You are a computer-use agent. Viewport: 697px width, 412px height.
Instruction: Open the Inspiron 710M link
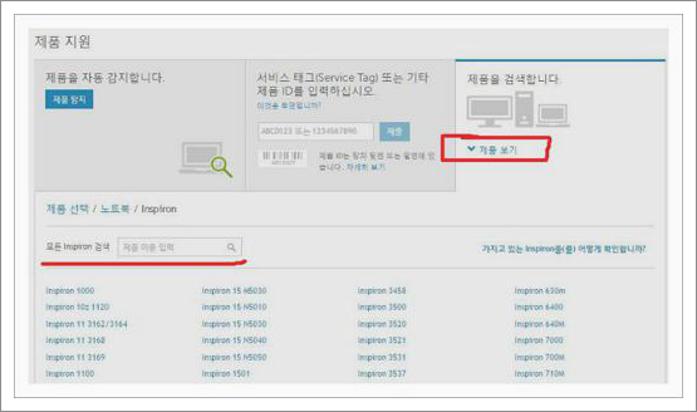(x=539, y=374)
